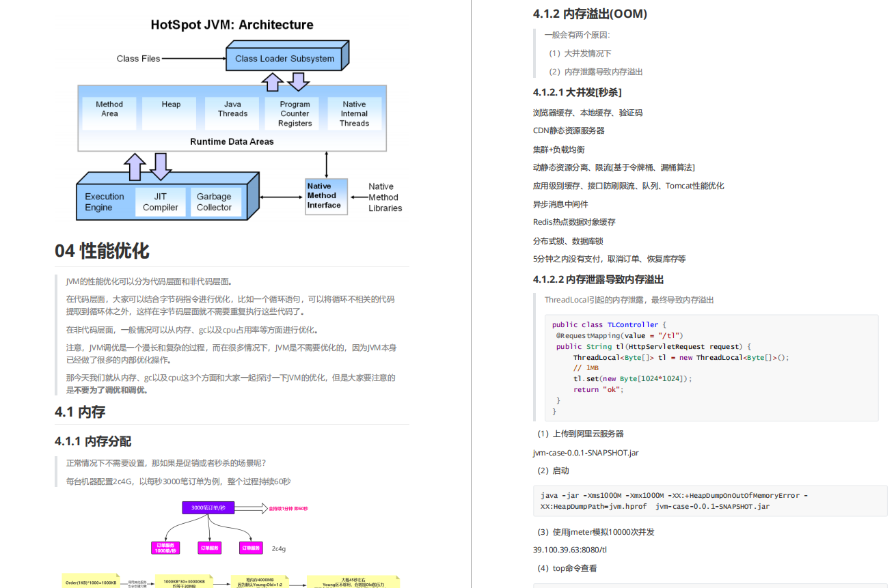
Task: Select the Native Internal Threads box
Action: 353,112
